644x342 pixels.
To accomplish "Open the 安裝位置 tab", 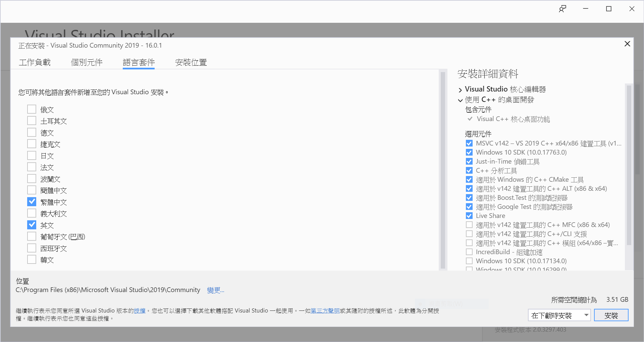I will 191,62.
